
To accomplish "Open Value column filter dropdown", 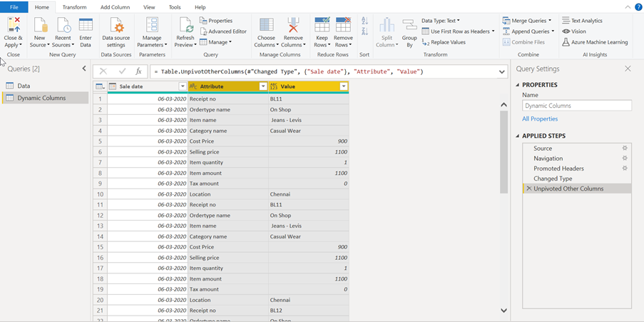I will click(x=344, y=86).
